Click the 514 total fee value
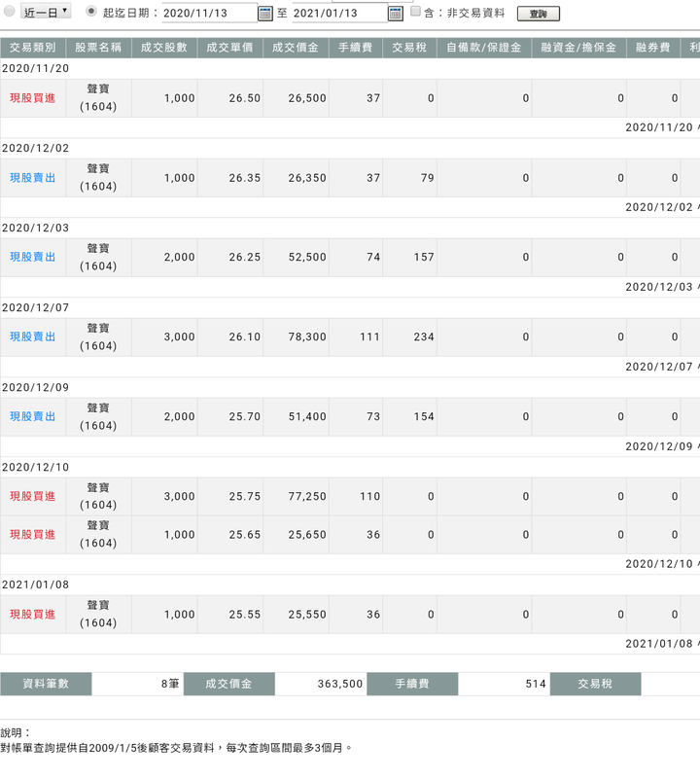700x779 pixels. tap(536, 684)
